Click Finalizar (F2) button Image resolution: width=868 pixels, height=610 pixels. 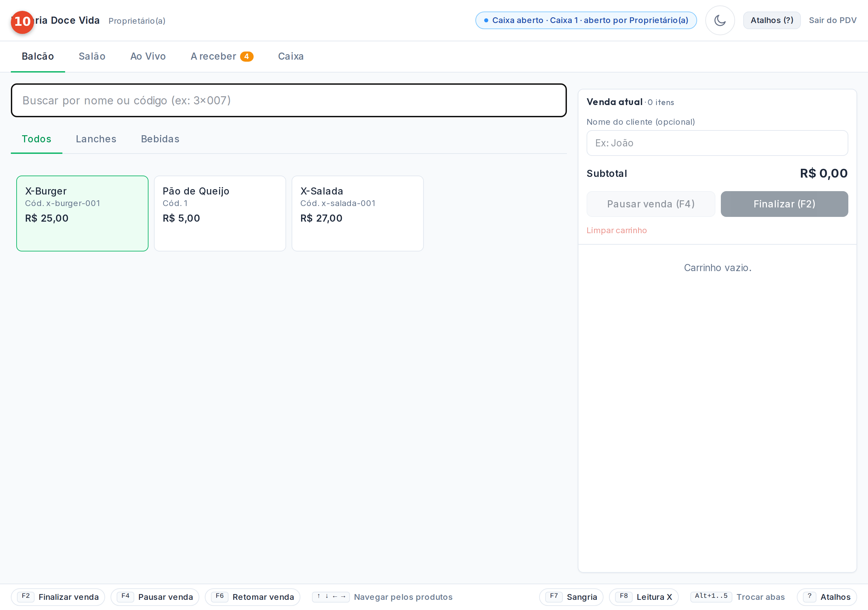pyautogui.click(x=785, y=204)
